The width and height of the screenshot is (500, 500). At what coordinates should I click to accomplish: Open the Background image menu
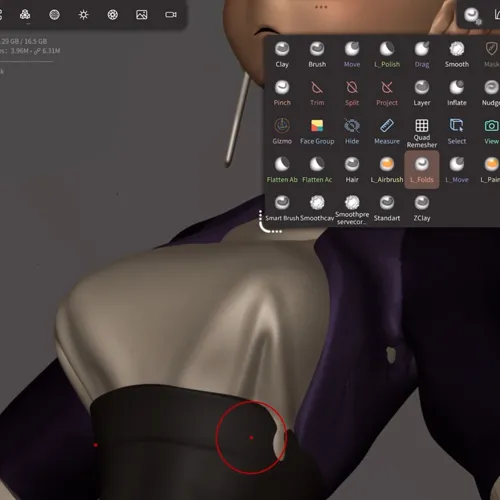142,15
